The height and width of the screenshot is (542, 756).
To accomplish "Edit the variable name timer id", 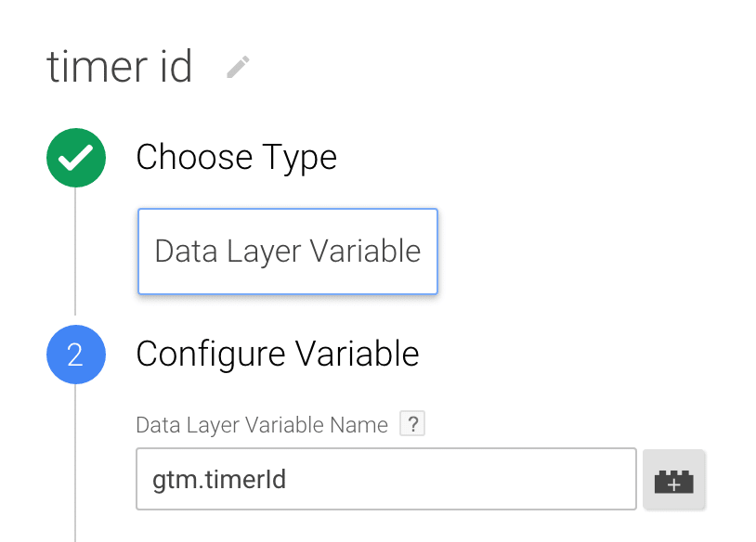I will (238, 67).
